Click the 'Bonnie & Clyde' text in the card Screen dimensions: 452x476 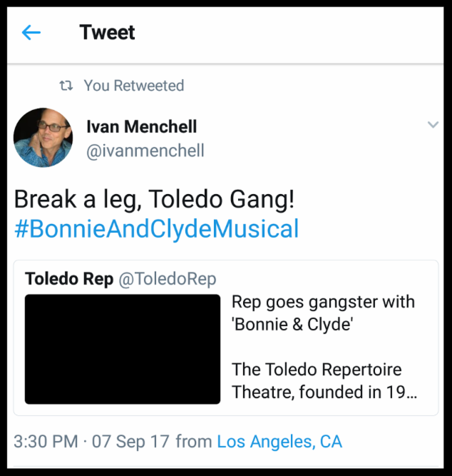pyautogui.click(x=292, y=324)
